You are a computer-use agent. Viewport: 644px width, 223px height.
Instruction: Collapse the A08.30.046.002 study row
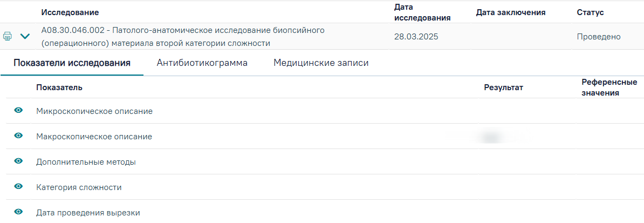click(25, 37)
